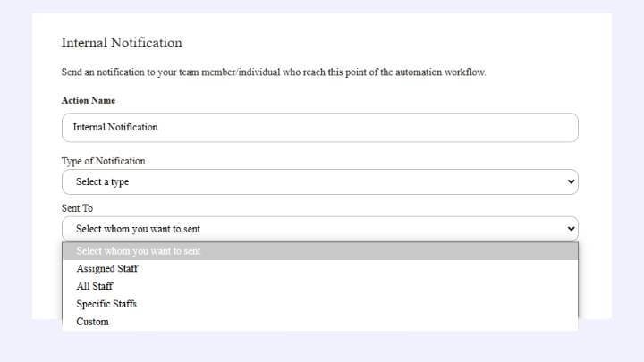Image resolution: width=644 pixels, height=362 pixels.
Task: Click 'Internal Notification' text inside the input
Action: [115, 128]
